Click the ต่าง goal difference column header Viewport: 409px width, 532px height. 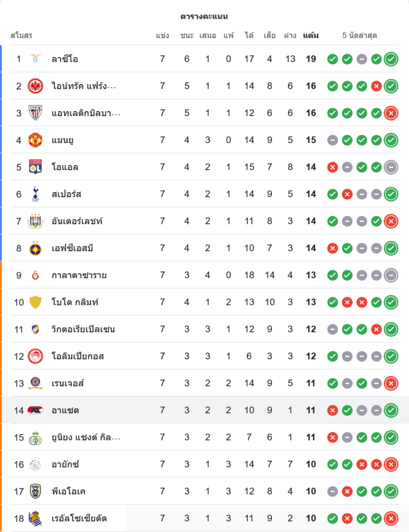290,36
